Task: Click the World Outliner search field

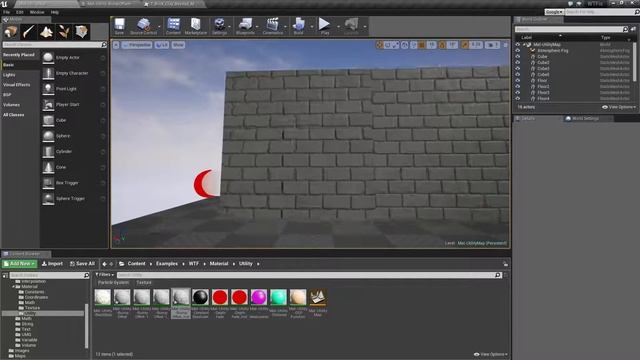Action: coord(571,29)
